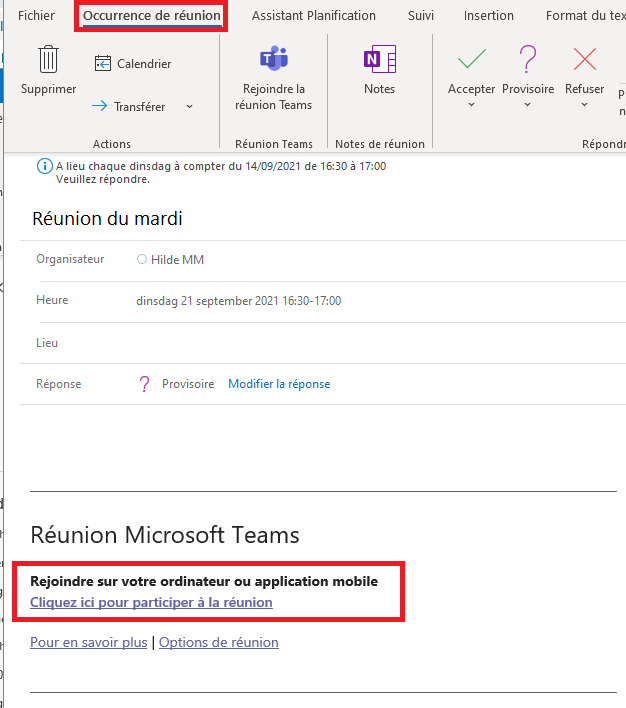Open OneNote Notes de réunion icon
Image resolution: width=626 pixels, height=708 pixels.
(380, 59)
